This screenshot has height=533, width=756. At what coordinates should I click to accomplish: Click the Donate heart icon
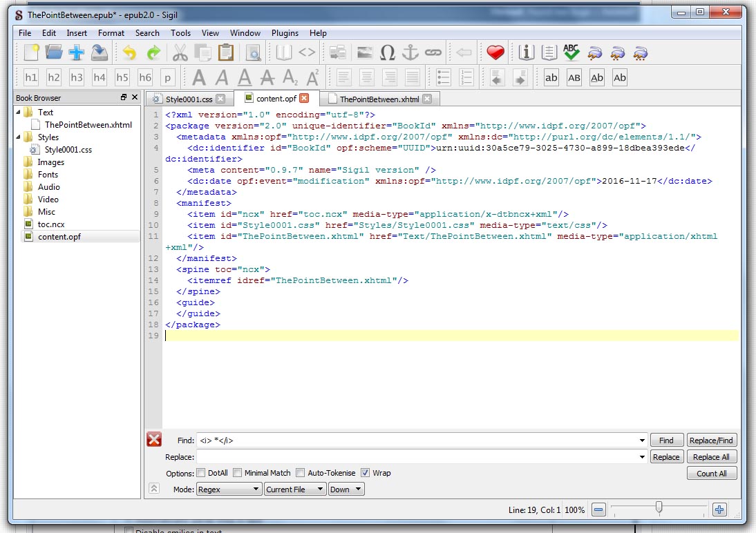point(495,52)
